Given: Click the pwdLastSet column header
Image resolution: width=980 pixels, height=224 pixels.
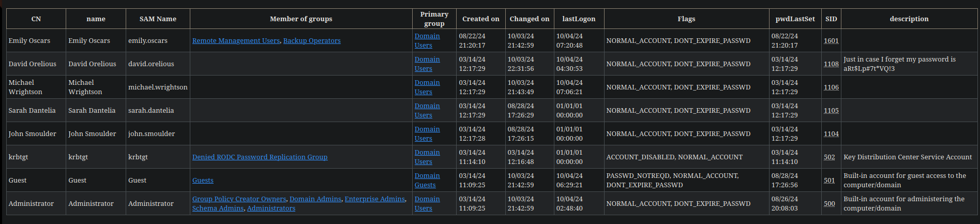Looking at the screenshot, I should click(x=795, y=19).
